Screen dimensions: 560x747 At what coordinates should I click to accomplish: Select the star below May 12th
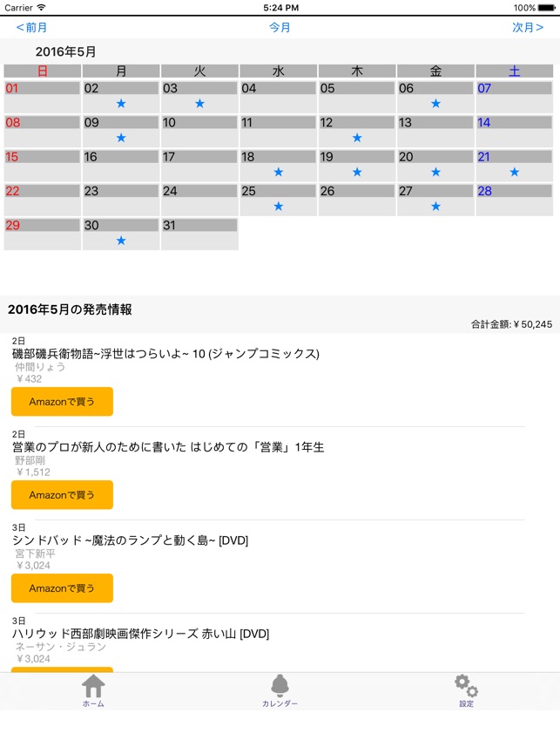[356, 137]
